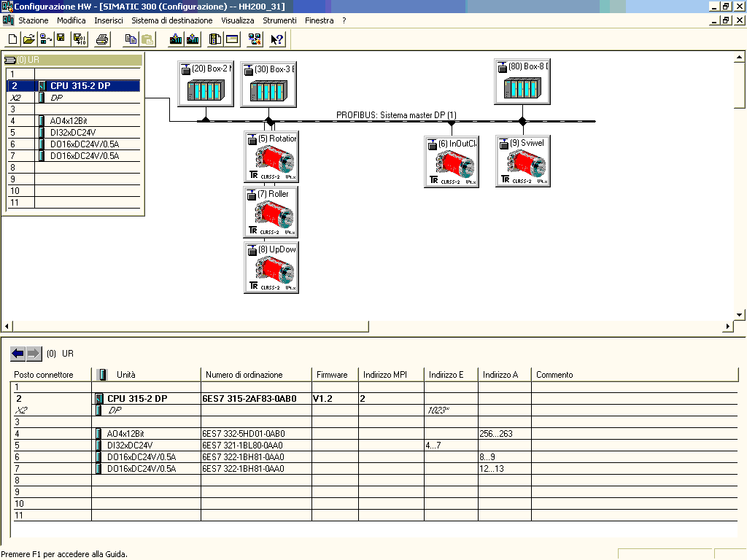Select the (5) Rotation encoder slave
The width and height of the screenshot is (747, 560).
pyautogui.click(x=271, y=157)
